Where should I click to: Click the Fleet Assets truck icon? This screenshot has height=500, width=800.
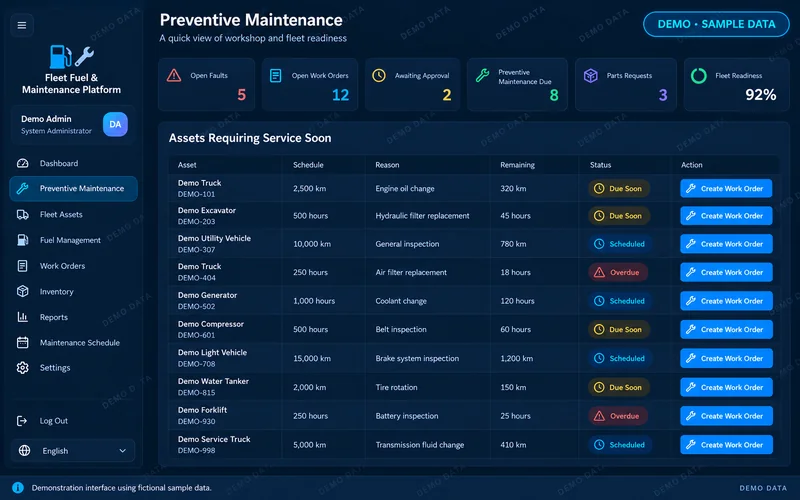[x=22, y=215]
